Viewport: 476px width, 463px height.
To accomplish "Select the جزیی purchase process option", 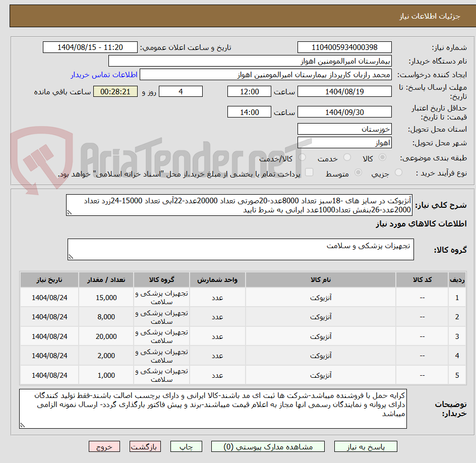I will 398,171.
